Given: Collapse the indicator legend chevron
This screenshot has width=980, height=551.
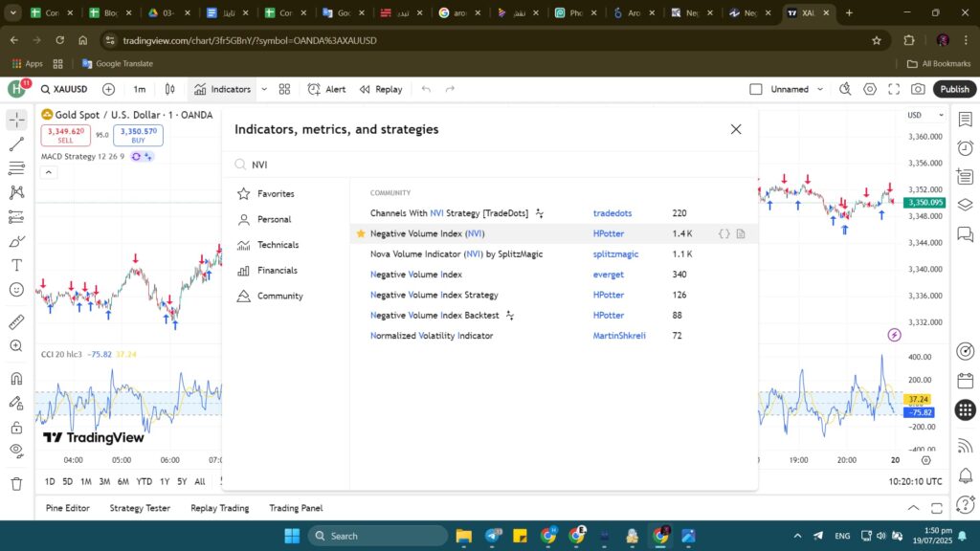Looking at the screenshot, I should tap(49, 172).
